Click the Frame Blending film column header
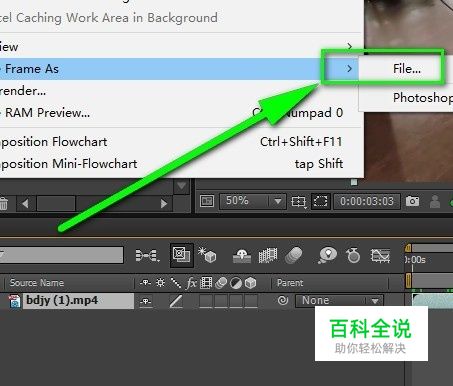This screenshot has height=386, width=453. tap(206, 283)
